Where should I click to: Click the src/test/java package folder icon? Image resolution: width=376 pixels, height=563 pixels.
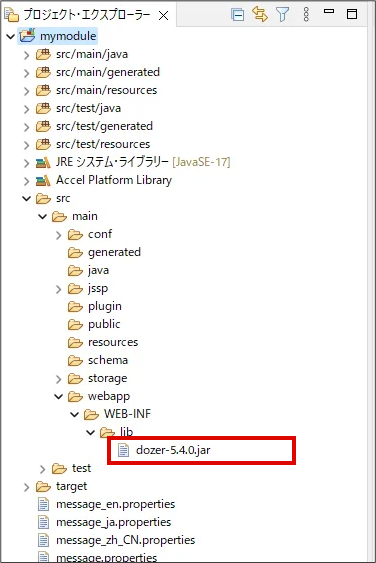(43, 108)
